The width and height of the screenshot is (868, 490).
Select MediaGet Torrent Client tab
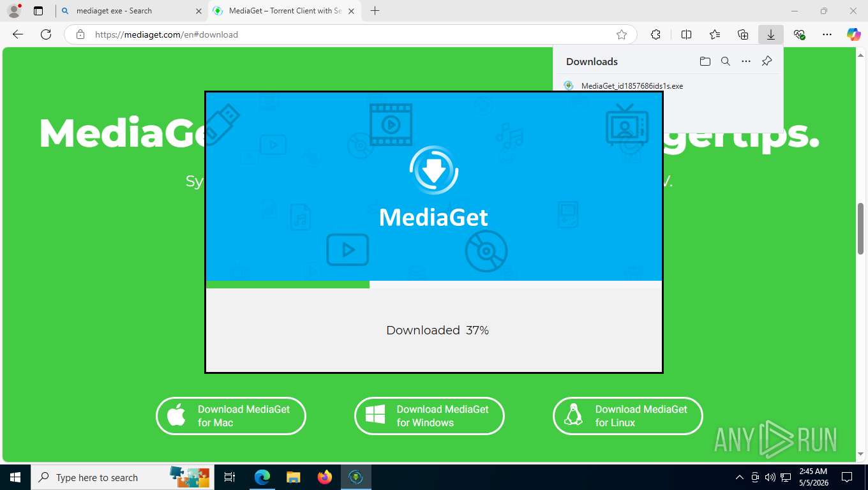coord(285,11)
